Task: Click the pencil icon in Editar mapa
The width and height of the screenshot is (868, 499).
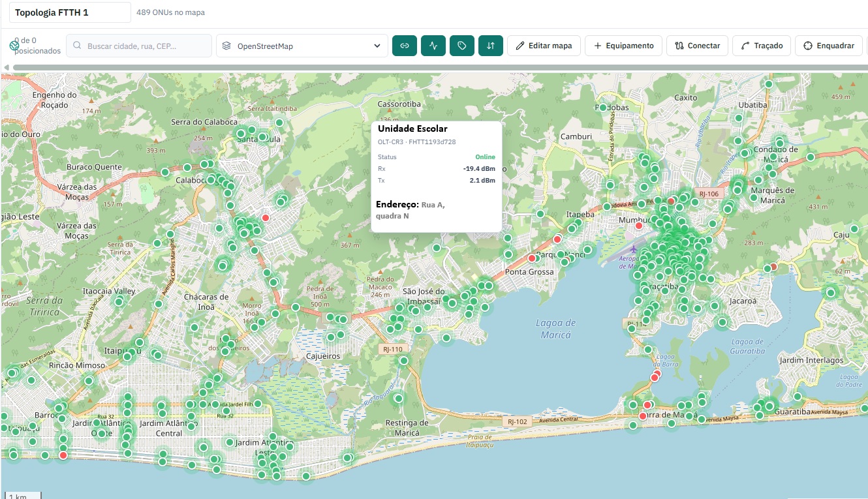Action: (520, 46)
